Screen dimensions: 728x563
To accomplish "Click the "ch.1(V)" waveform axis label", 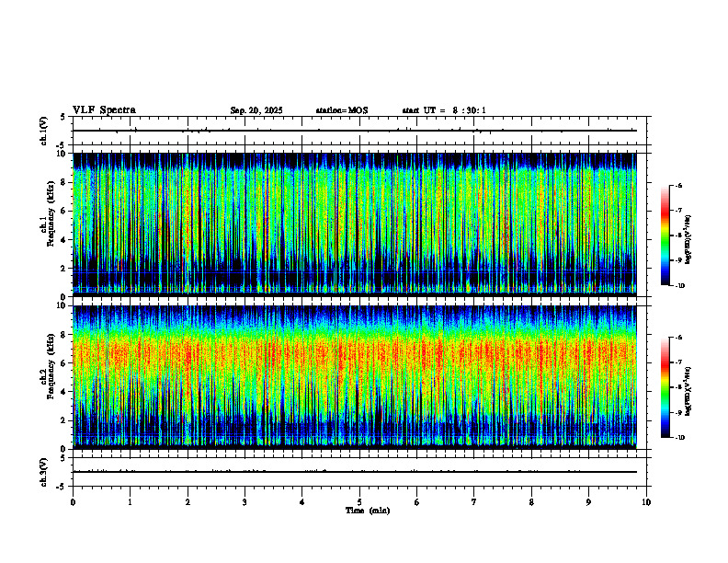I will pyautogui.click(x=44, y=131).
